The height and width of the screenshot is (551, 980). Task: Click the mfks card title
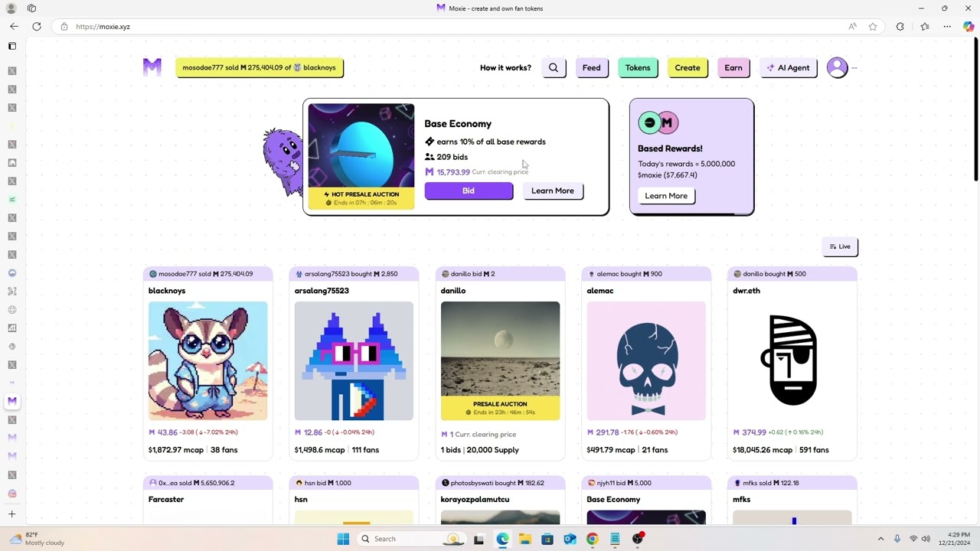(742, 499)
